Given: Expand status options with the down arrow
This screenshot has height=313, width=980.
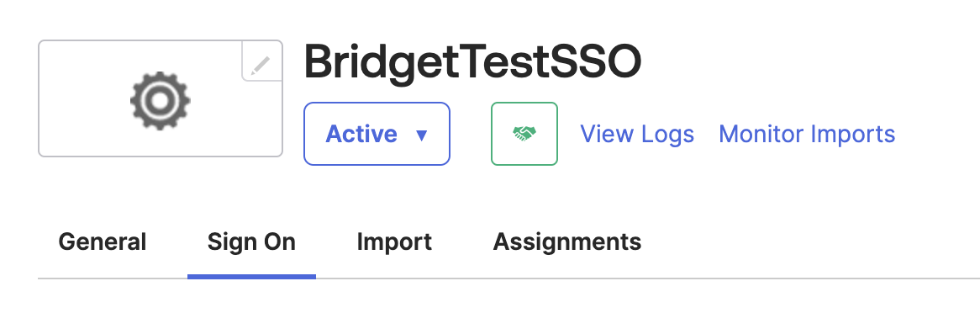Looking at the screenshot, I should click(x=422, y=135).
